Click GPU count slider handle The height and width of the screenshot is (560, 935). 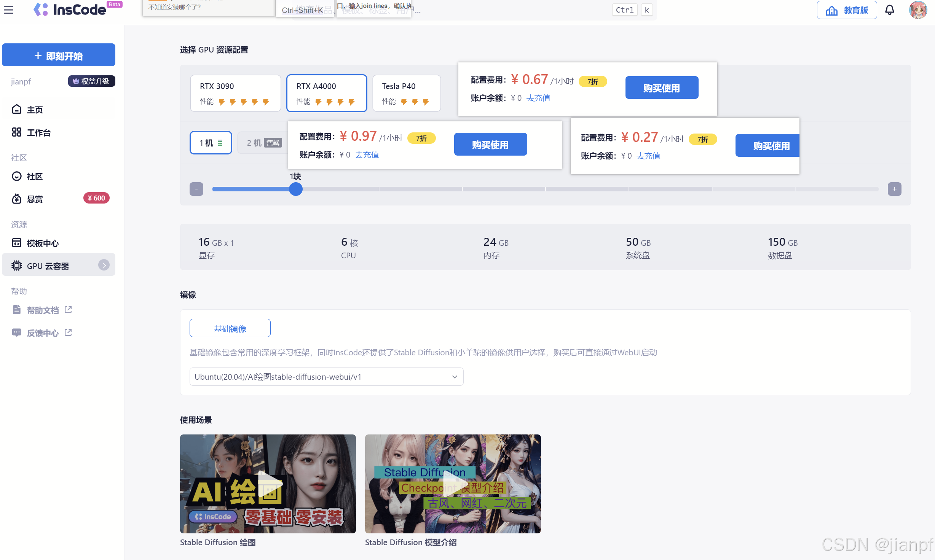[295, 189]
